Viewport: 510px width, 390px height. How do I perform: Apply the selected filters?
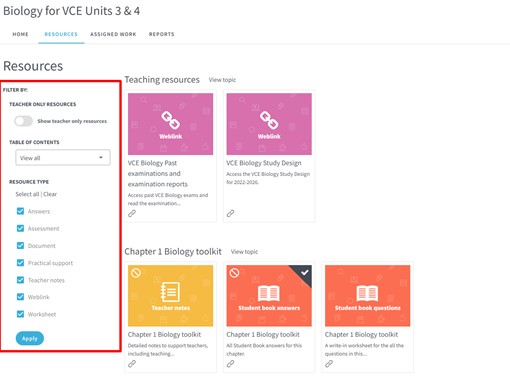30,338
